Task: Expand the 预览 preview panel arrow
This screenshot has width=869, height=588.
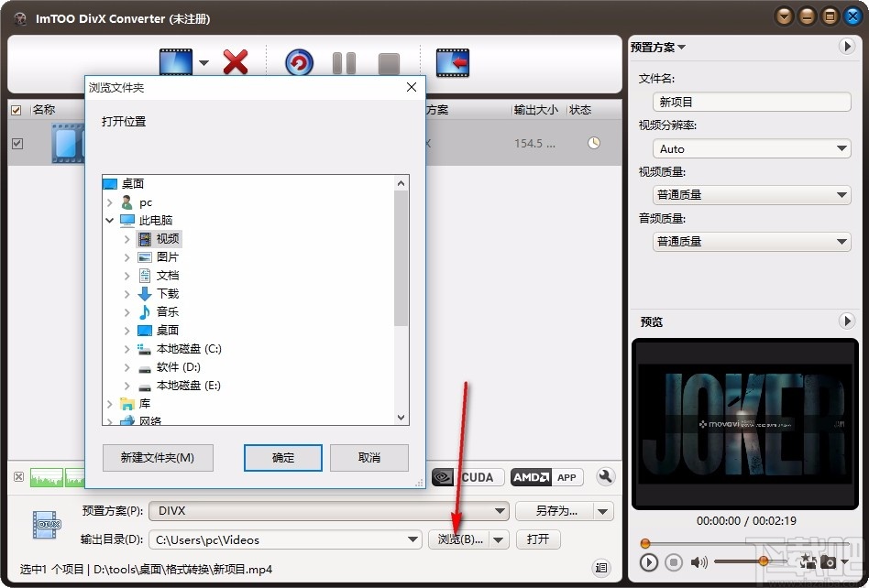Action: 847,321
